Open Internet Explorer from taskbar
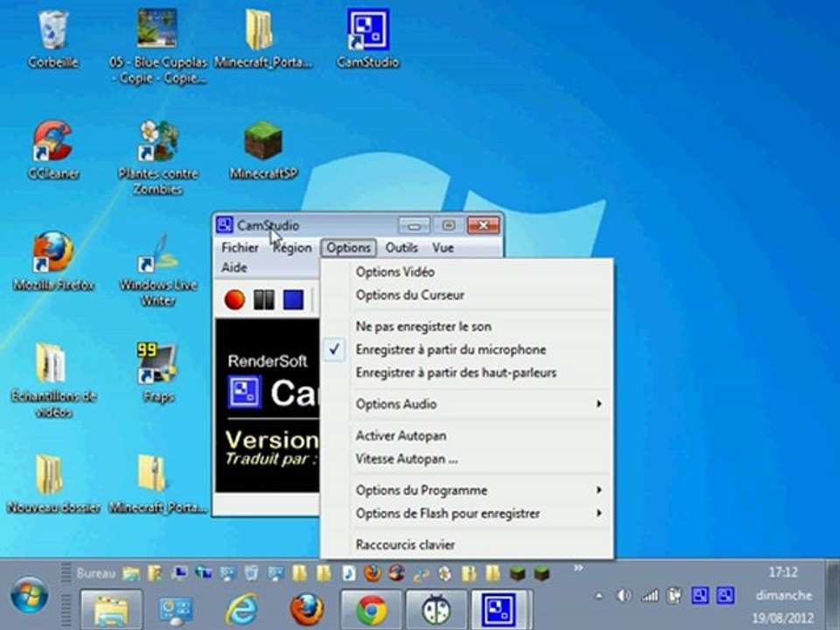 click(x=241, y=609)
